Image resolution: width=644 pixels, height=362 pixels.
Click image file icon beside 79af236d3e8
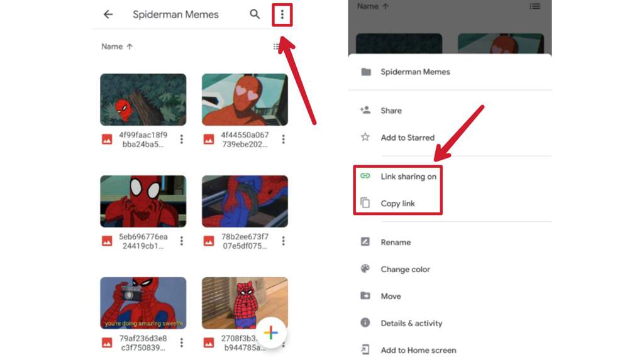click(107, 343)
